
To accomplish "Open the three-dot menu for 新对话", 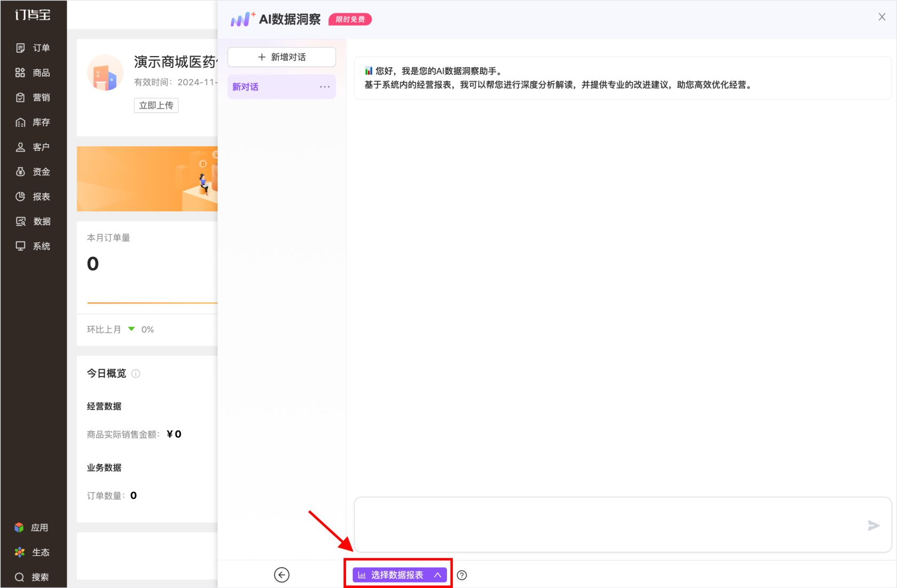I will [325, 87].
